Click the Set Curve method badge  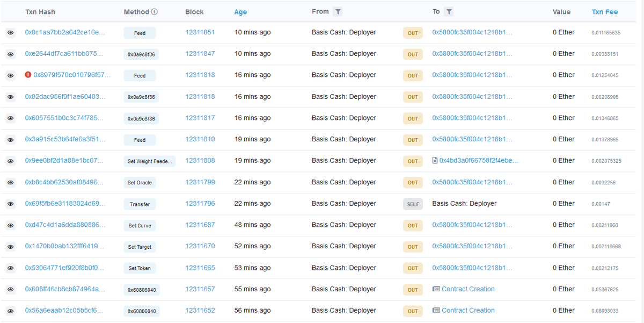pos(140,226)
